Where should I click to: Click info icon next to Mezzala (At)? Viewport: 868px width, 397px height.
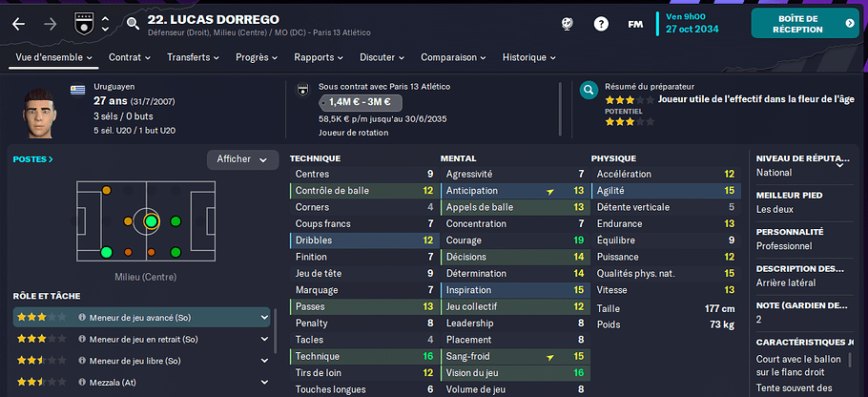pyautogui.click(x=82, y=382)
